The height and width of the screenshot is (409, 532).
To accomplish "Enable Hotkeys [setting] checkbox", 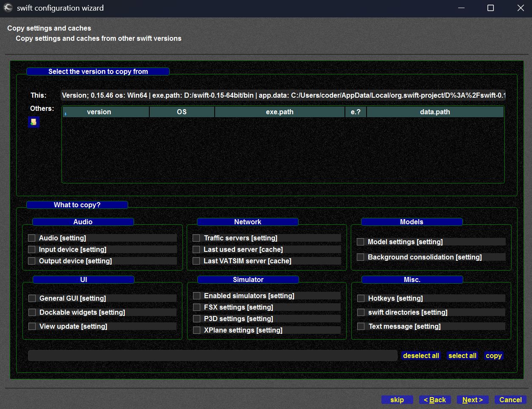I will pos(361,298).
